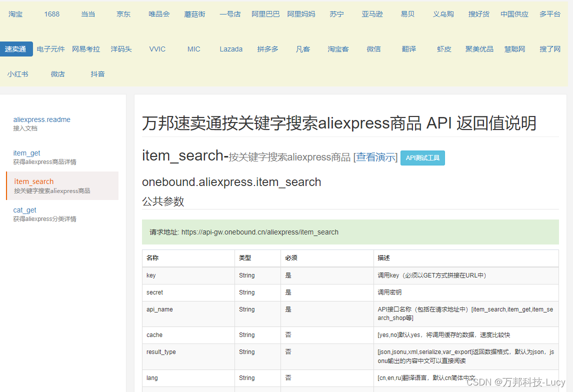Click the onebound.aliexpress.item_search heading
Viewport: 573px width, 392px height.
231,182
